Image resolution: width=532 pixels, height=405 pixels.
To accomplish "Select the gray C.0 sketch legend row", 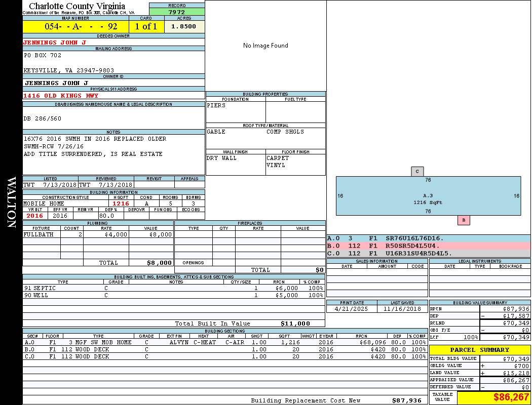I will coord(428,253).
